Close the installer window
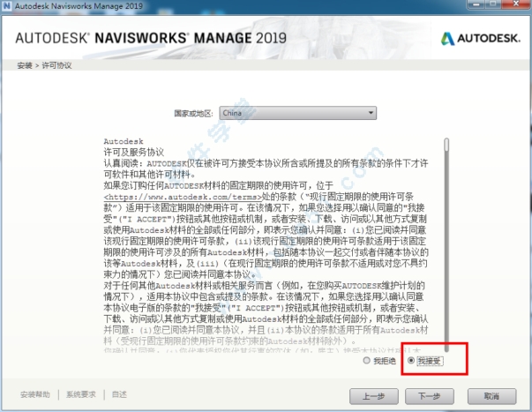Viewport: 532px width, 412px height. [x=516, y=4]
